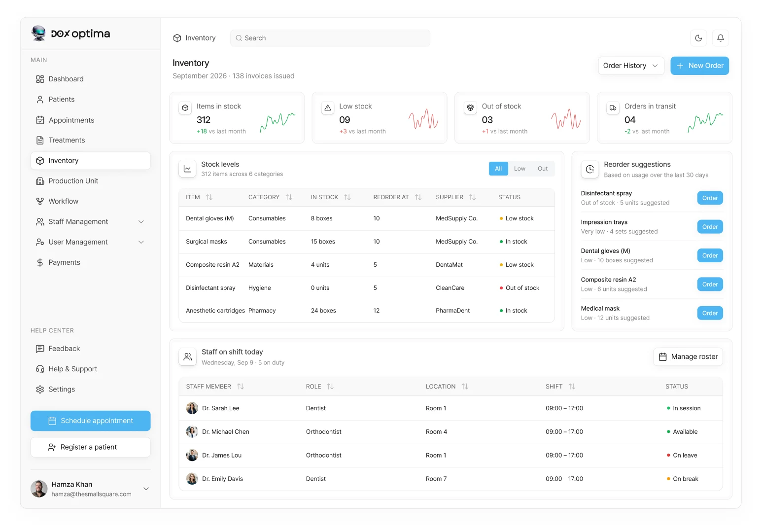Open Hamza Khan account menu

click(90, 489)
